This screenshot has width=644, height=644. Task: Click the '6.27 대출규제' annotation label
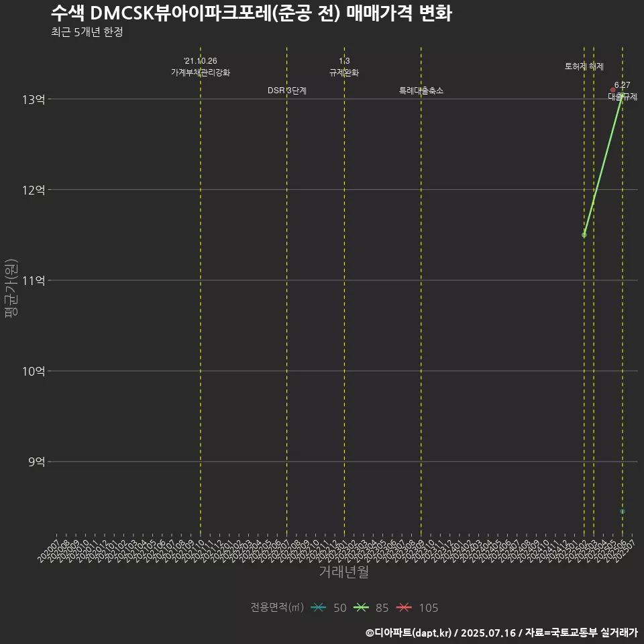(x=623, y=91)
